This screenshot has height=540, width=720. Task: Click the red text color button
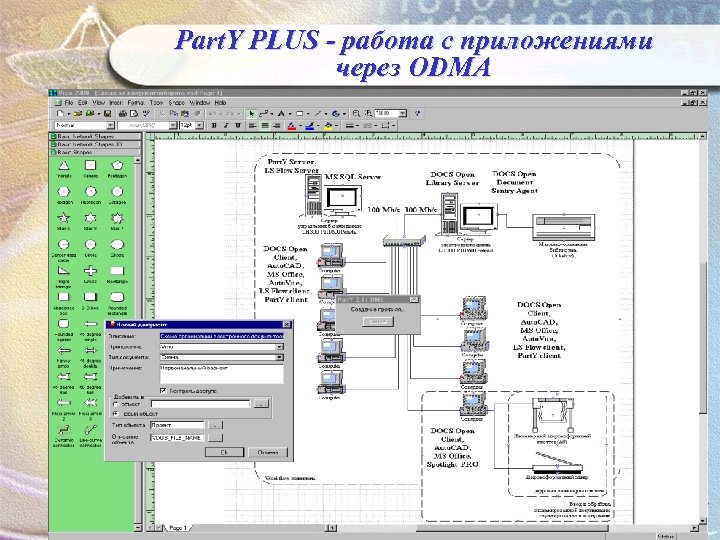292,125
